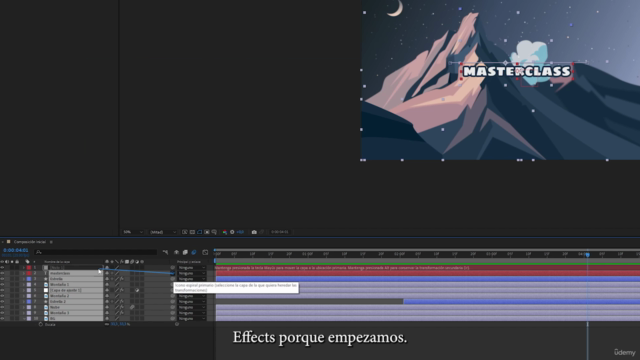Open the (Mitad) resolution dropdown
Image resolution: width=640 pixels, height=360 pixels.
coord(162,232)
